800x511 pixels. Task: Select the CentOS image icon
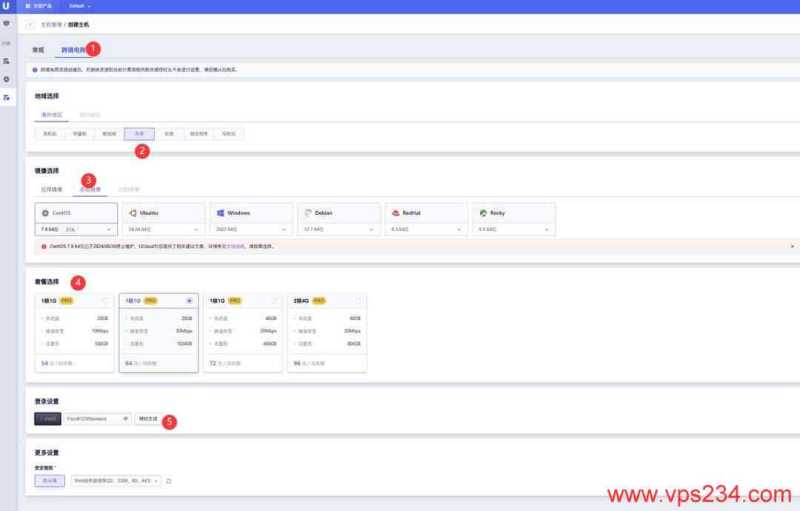pos(45,212)
